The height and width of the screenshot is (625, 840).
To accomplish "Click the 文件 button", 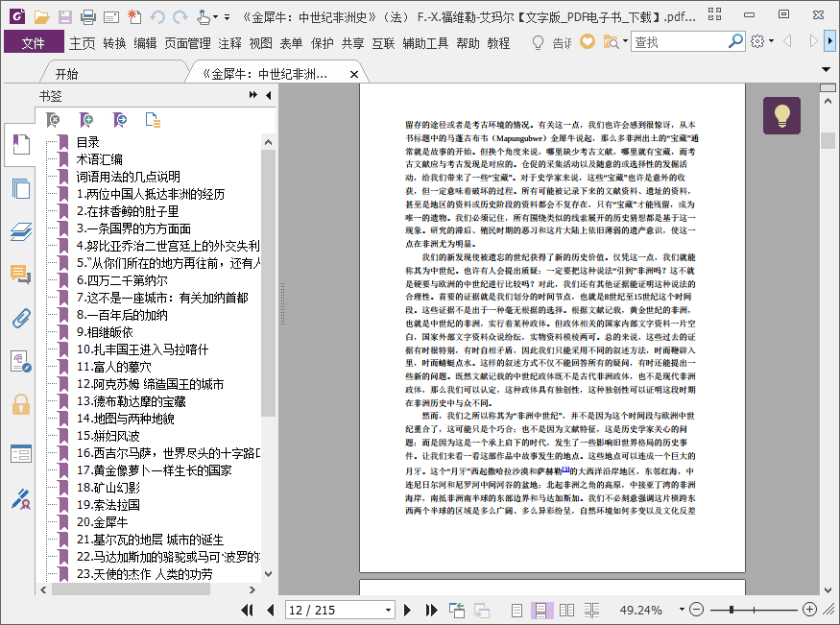I will pyautogui.click(x=34, y=43).
